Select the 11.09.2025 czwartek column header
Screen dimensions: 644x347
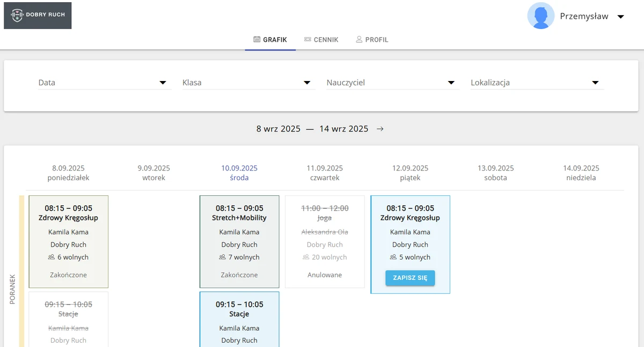(325, 173)
